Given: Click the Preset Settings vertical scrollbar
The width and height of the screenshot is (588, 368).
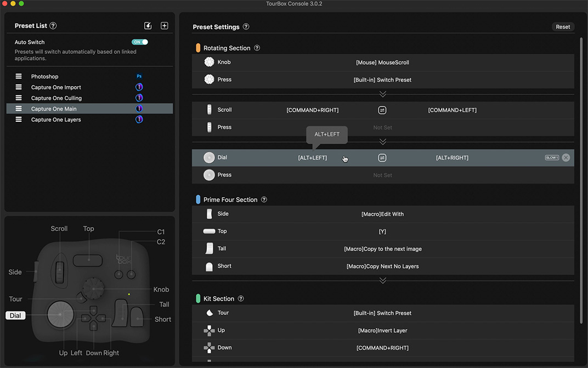Looking at the screenshot, I should click(x=581, y=180).
